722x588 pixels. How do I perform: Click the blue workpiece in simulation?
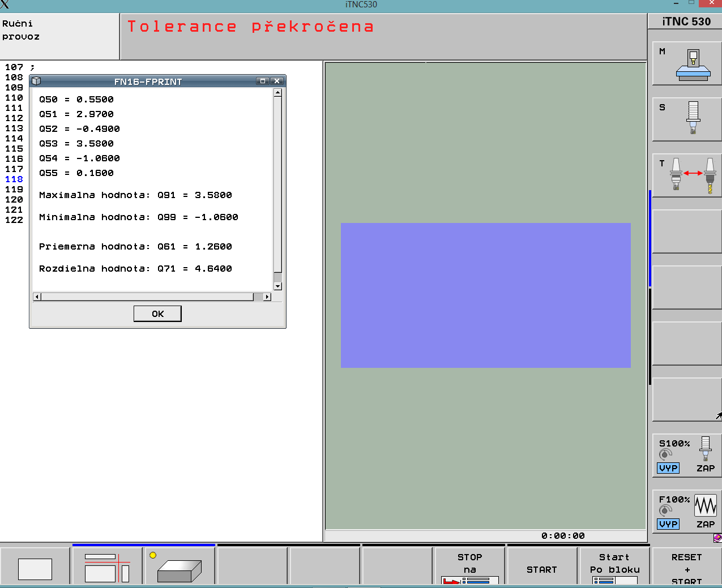[x=485, y=295]
